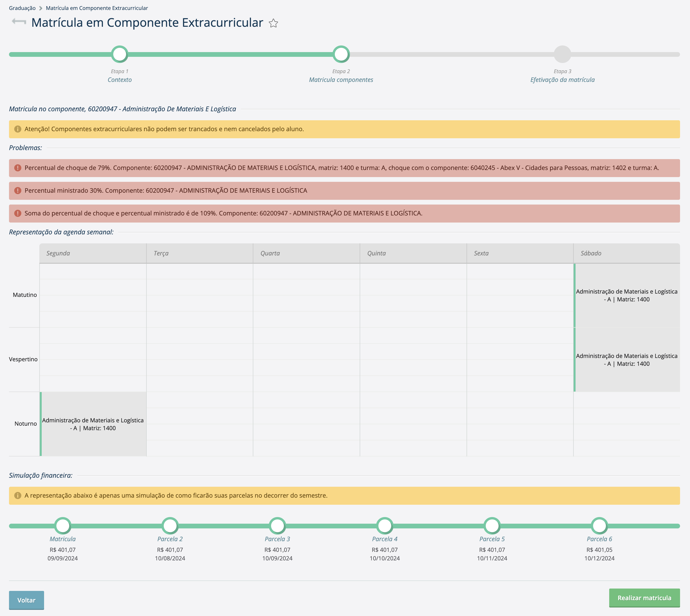Click info icon in simulação financeira banner

18,495
